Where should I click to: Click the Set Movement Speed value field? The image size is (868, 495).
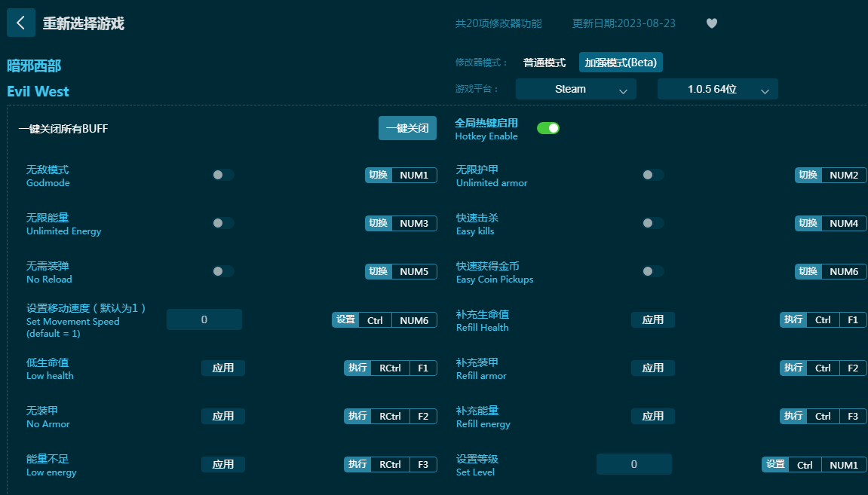(x=204, y=319)
